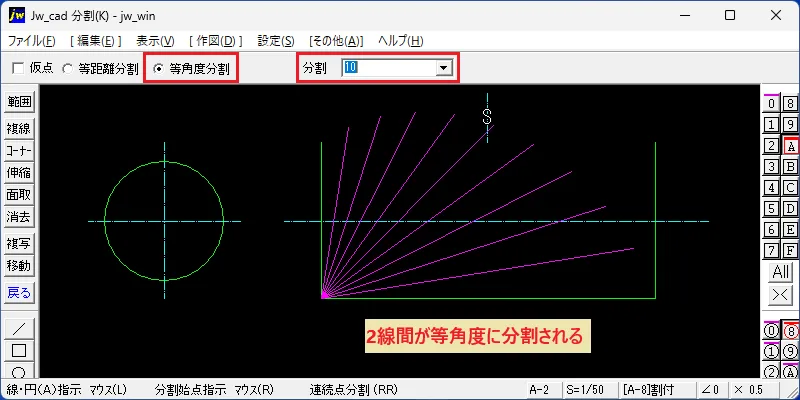
Task: Select the 範囲 (range) tool
Action: pyautogui.click(x=19, y=102)
